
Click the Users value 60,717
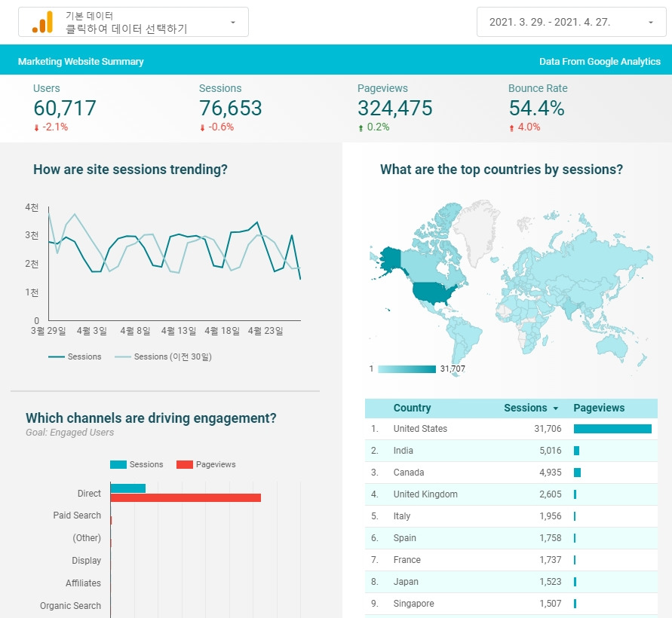tap(65, 108)
